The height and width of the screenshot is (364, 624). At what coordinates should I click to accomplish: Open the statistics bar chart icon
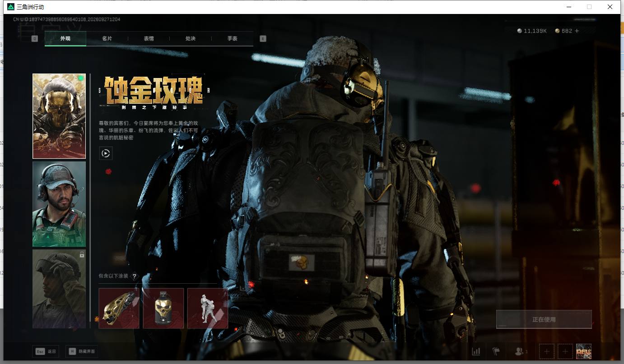click(x=476, y=351)
